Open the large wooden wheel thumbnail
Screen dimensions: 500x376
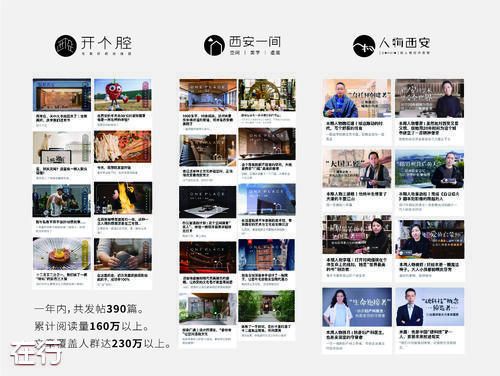click(x=267, y=95)
